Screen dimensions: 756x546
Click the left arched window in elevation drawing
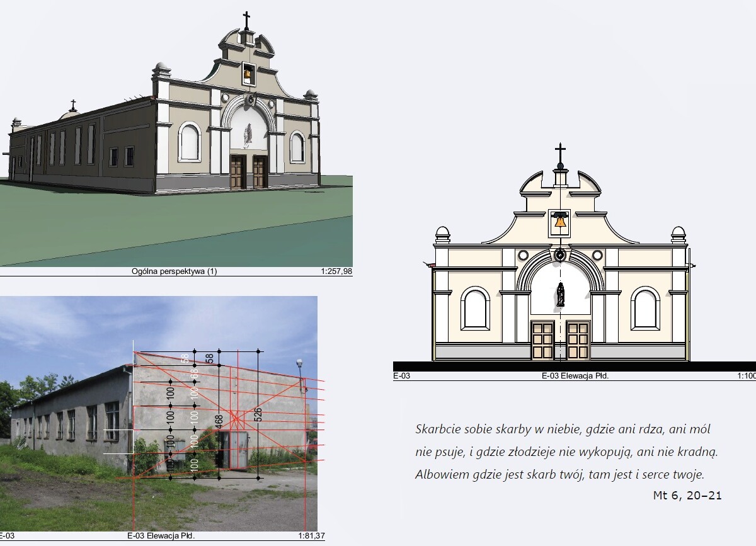point(475,308)
